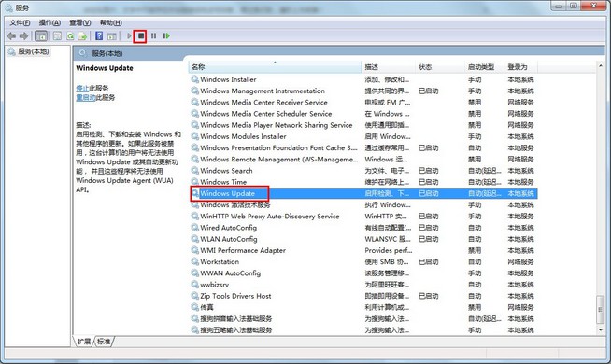Click the Properties toolbar icon
The height and width of the screenshot is (364, 611).
(57, 36)
